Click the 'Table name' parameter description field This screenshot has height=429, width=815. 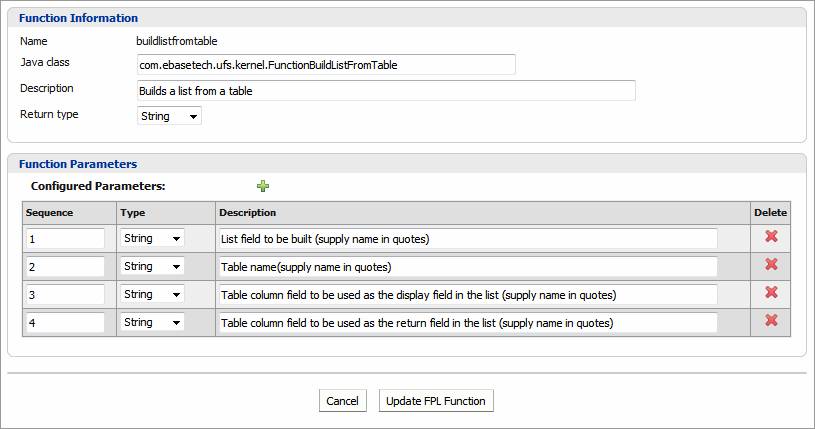(467, 267)
